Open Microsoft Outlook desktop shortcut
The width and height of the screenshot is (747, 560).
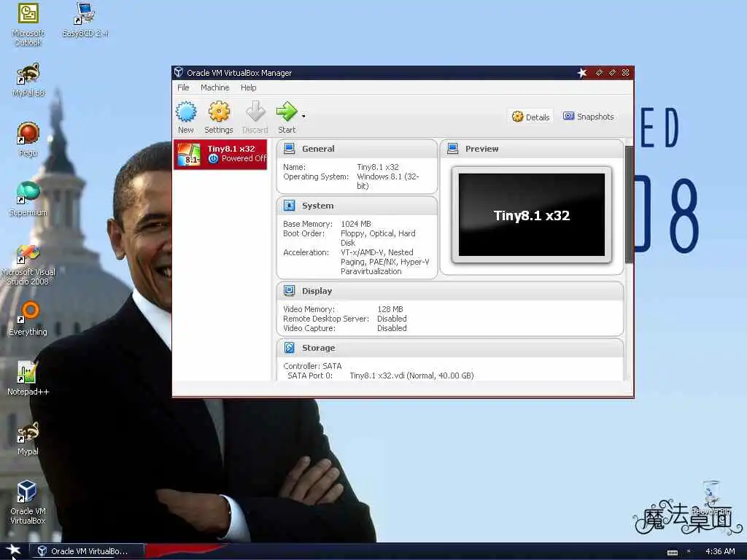[28, 25]
